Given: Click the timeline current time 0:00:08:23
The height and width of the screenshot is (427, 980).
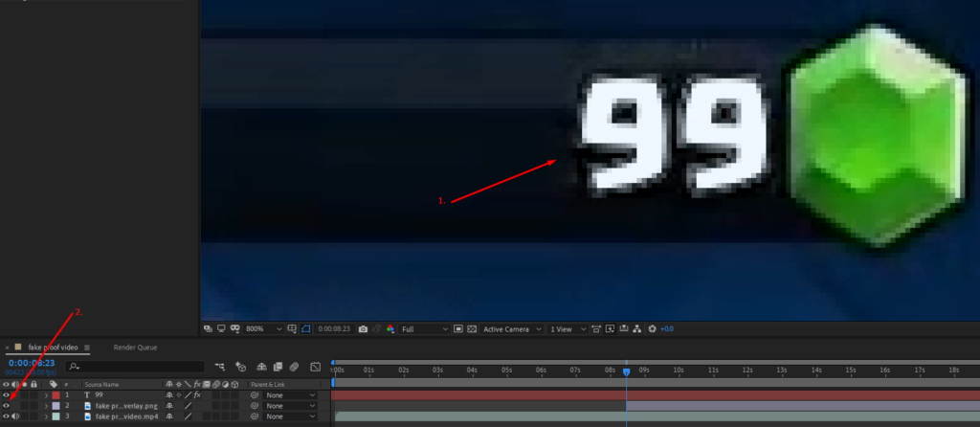Looking at the screenshot, I should coord(32,363).
